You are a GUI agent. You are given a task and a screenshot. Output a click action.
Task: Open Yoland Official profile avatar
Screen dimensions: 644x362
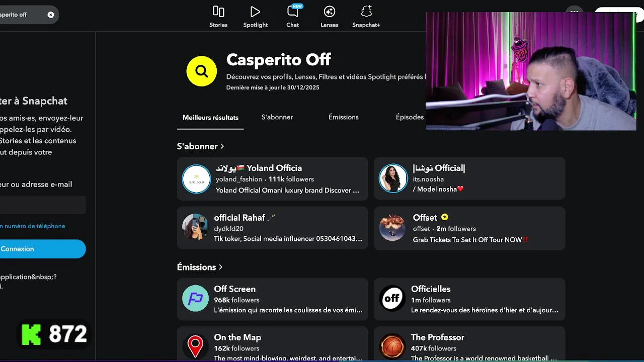[196, 179]
